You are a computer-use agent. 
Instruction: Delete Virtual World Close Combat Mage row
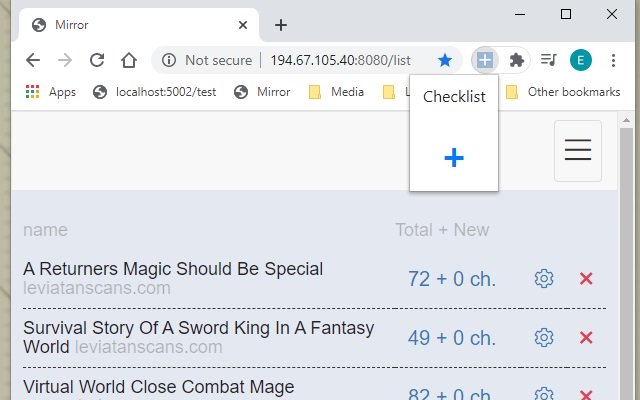[586, 395]
